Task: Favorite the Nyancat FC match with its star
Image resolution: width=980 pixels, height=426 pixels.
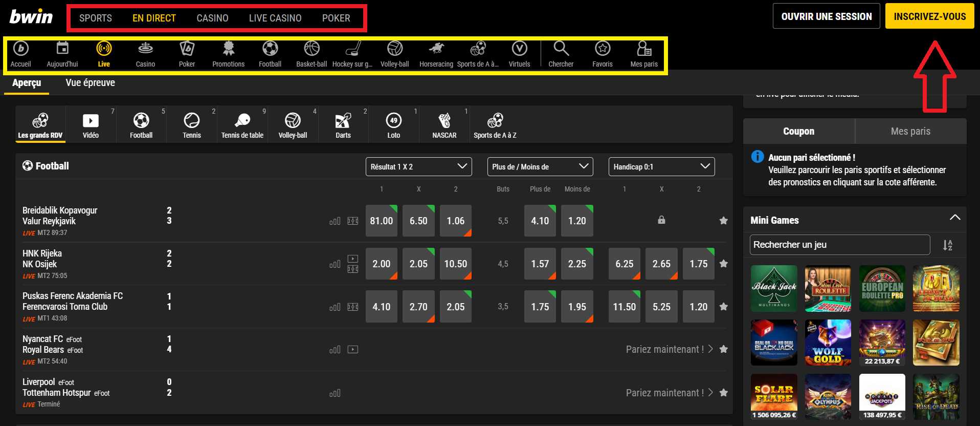Action: pos(723,349)
